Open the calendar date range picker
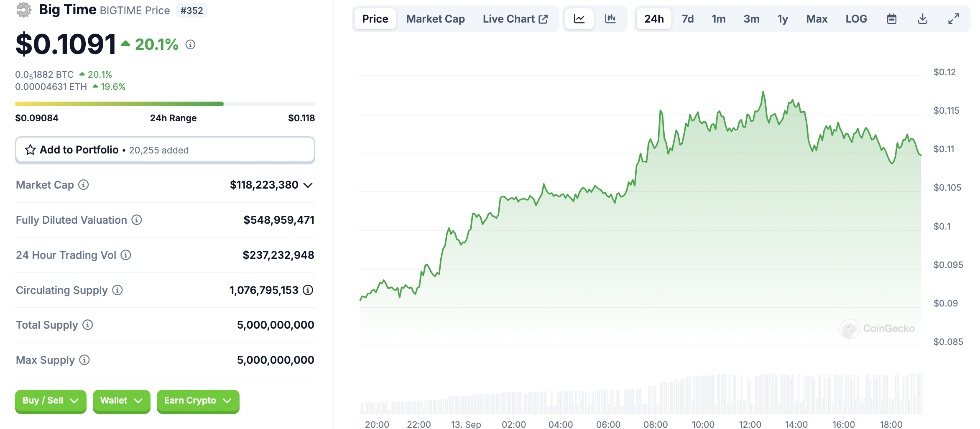The height and width of the screenshot is (429, 980). (891, 19)
